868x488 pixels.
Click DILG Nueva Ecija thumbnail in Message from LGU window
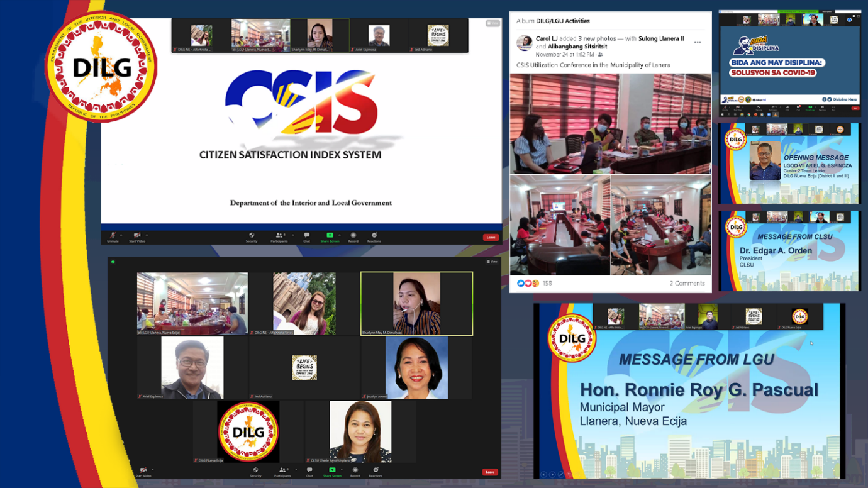[x=799, y=317]
